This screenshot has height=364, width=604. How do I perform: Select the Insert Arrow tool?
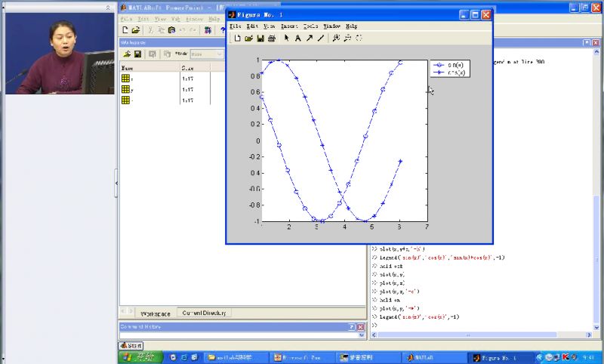(x=310, y=38)
